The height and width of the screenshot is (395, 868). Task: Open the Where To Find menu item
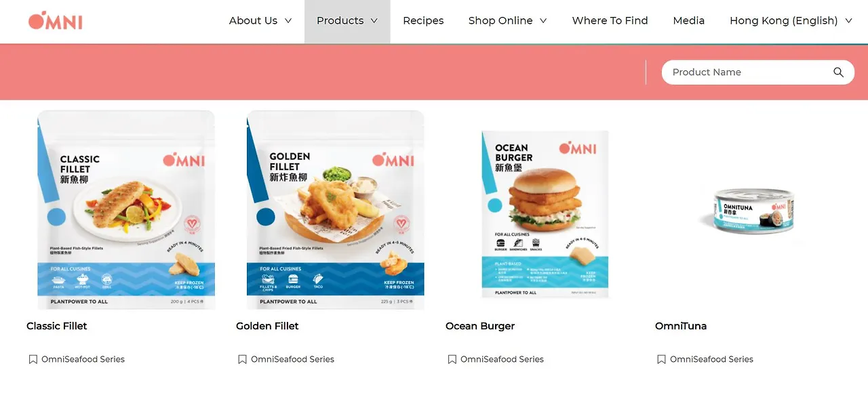click(x=610, y=21)
